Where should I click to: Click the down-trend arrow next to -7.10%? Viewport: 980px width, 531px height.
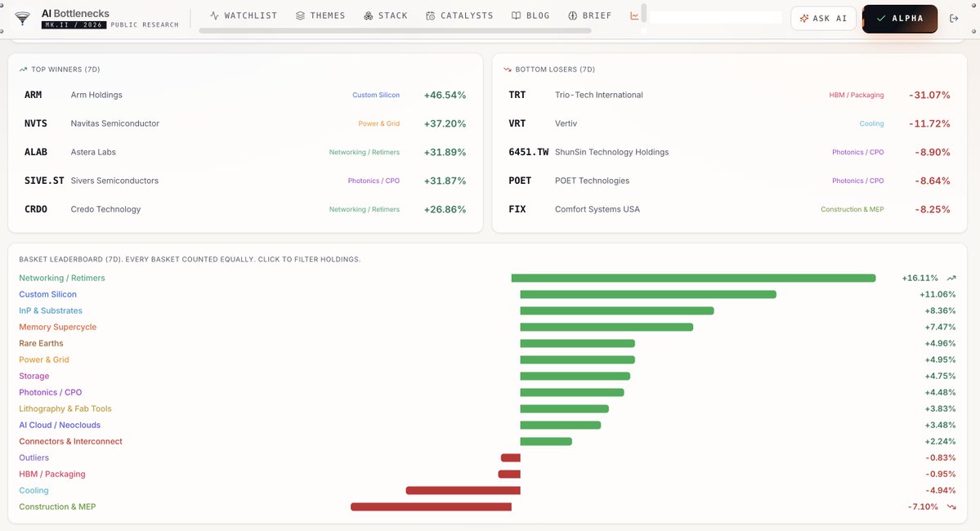951,506
